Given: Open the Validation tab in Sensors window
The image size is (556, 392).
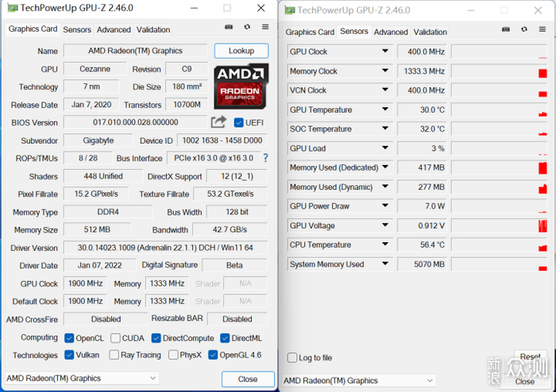Looking at the screenshot, I should click(431, 32).
